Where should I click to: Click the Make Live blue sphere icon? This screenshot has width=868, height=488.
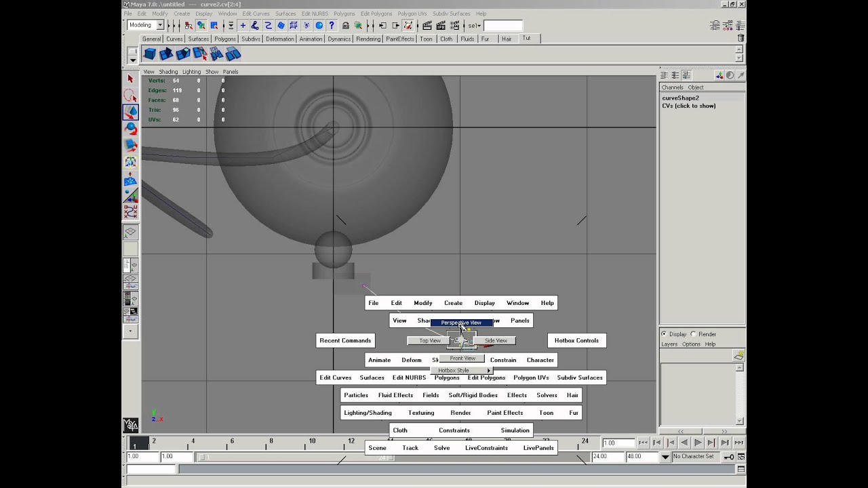coord(319,26)
